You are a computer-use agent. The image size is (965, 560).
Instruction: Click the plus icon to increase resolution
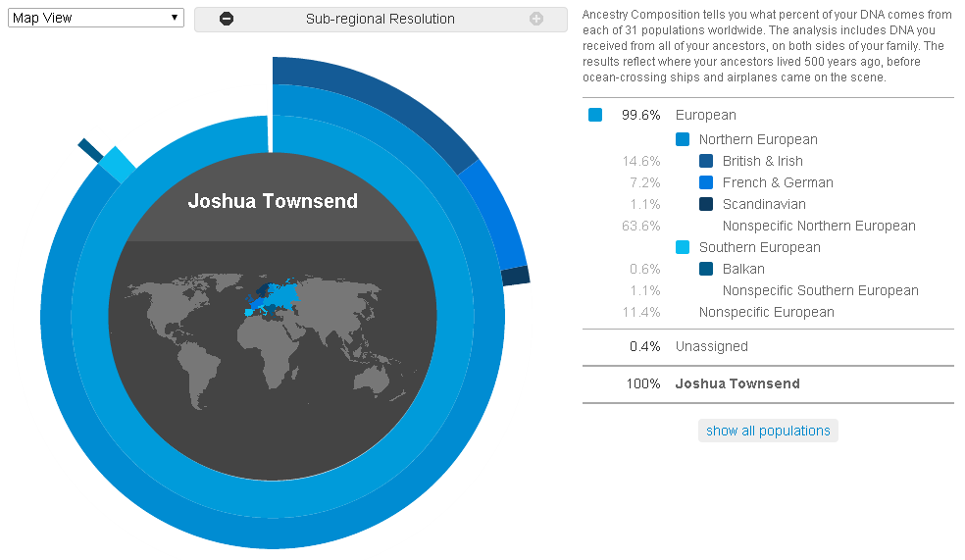(x=536, y=19)
